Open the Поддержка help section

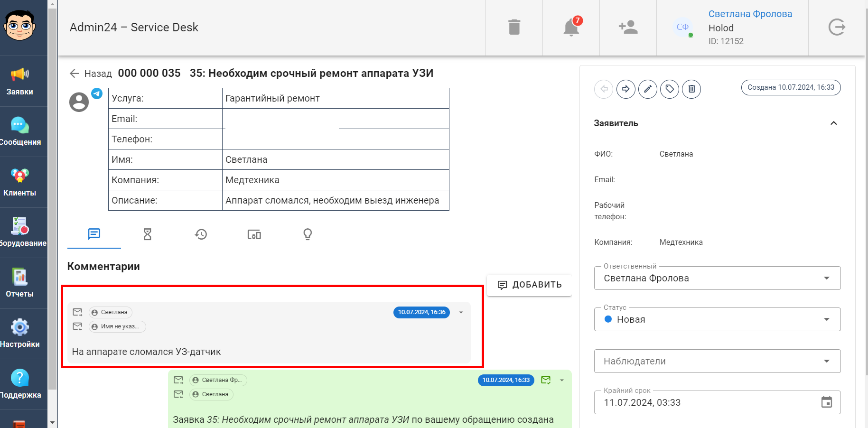point(20,384)
